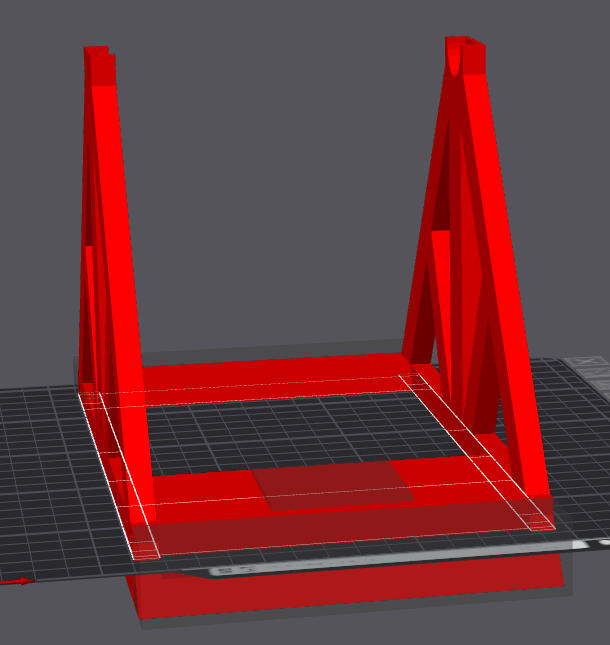Viewport: 610px width, 645px height.
Task: Select the left triangular upright of the model
Action: (113, 288)
